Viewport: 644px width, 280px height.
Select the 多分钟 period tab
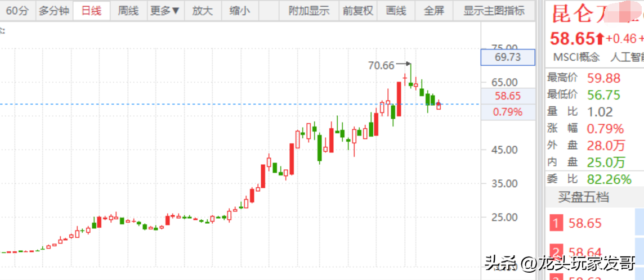coord(54,11)
